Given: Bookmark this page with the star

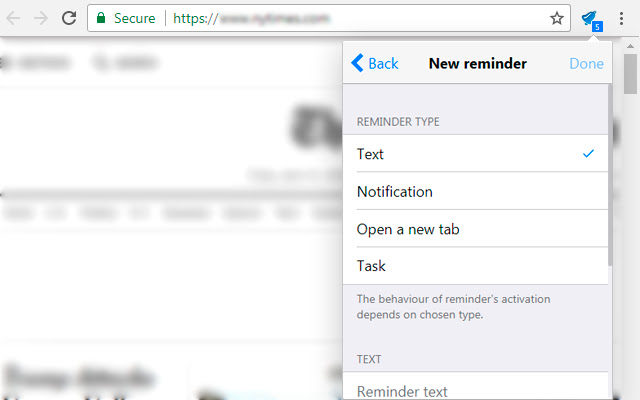Looking at the screenshot, I should tap(557, 18).
